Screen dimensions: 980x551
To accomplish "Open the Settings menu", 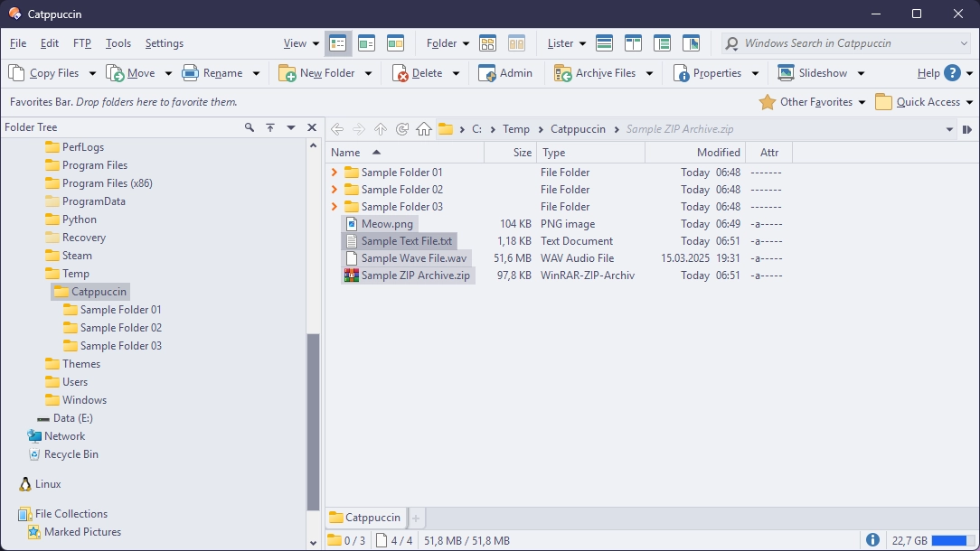I will coord(165,43).
